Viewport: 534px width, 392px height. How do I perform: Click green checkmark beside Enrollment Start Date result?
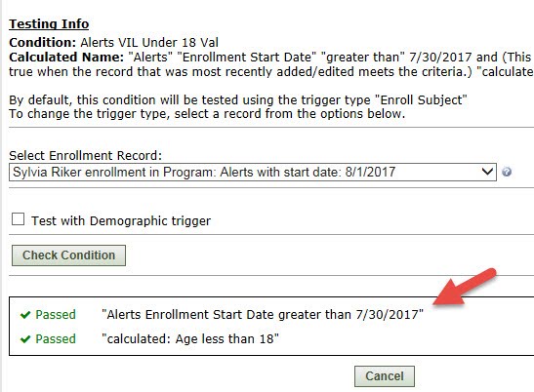pyautogui.click(x=25, y=315)
